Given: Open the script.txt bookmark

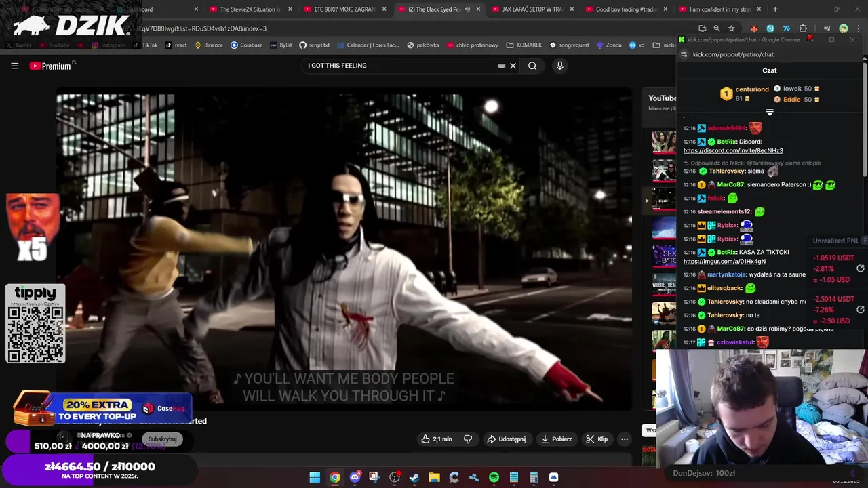Looking at the screenshot, I should pyautogui.click(x=314, y=45).
